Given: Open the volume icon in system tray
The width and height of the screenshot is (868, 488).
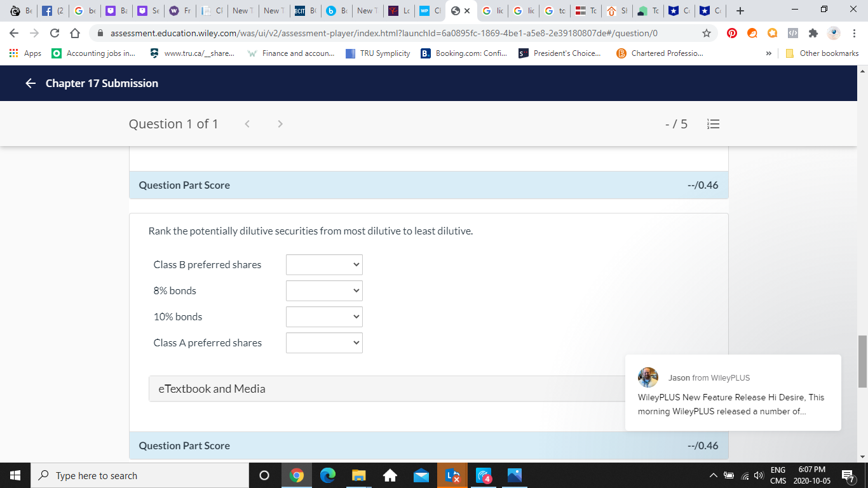Looking at the screenshot, I should pyautogui.click(x=758, y=475).
